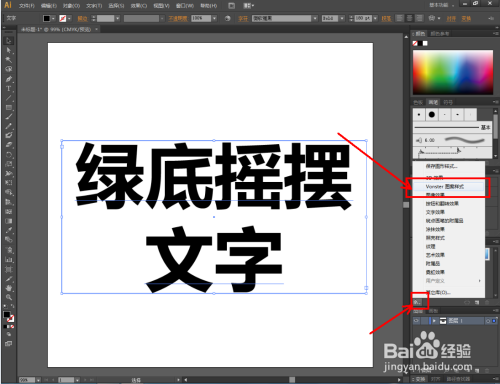Open the font style Bold dropdown

point(342,18)
